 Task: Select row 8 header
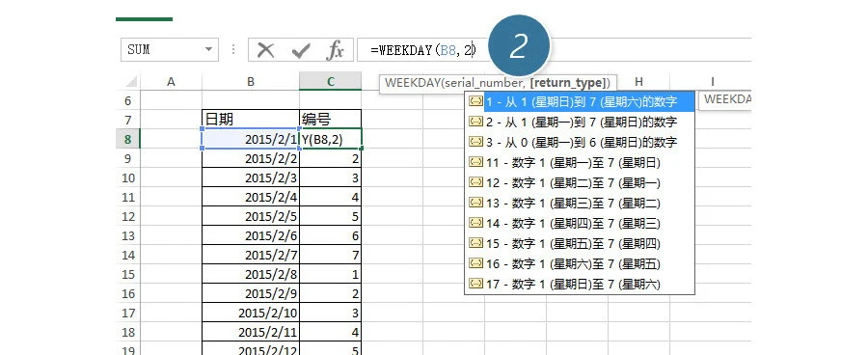(x=128, y=139)
